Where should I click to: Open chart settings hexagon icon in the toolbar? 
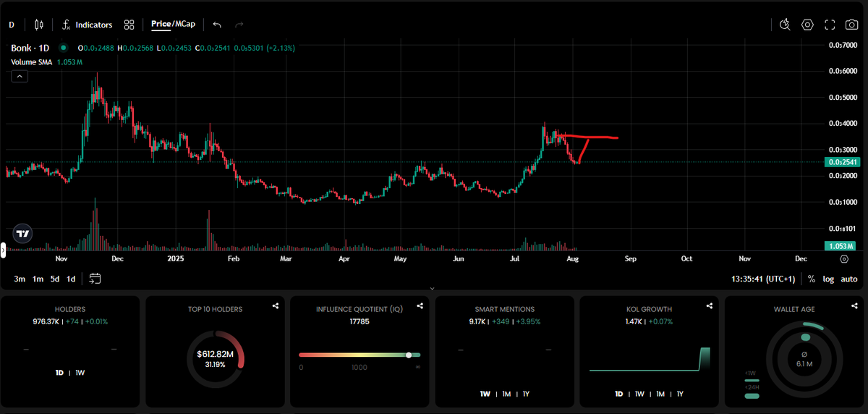pyautogui.click(x=808, y=25)
